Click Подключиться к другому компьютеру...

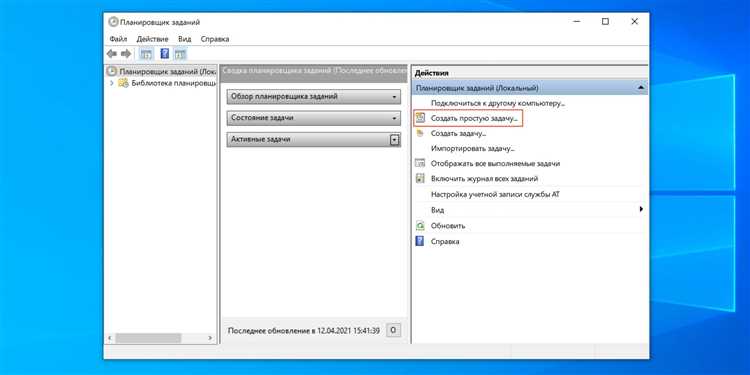[x=498, y=103]
